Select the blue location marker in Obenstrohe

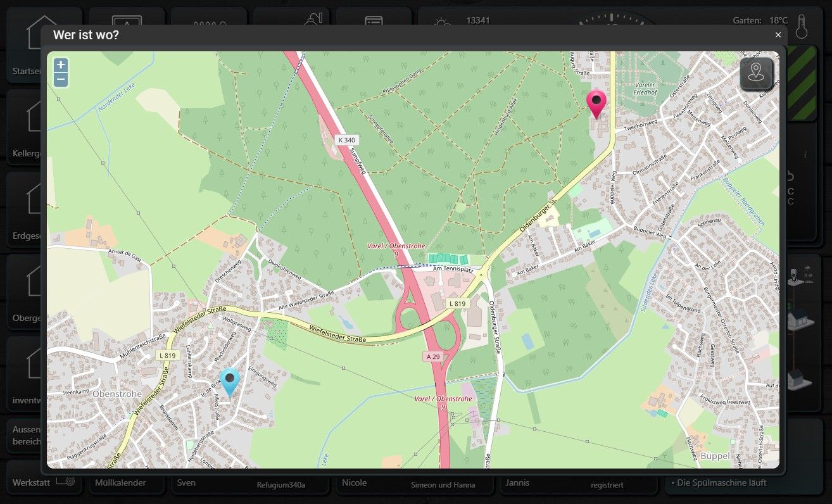click(x=230, y=382)
